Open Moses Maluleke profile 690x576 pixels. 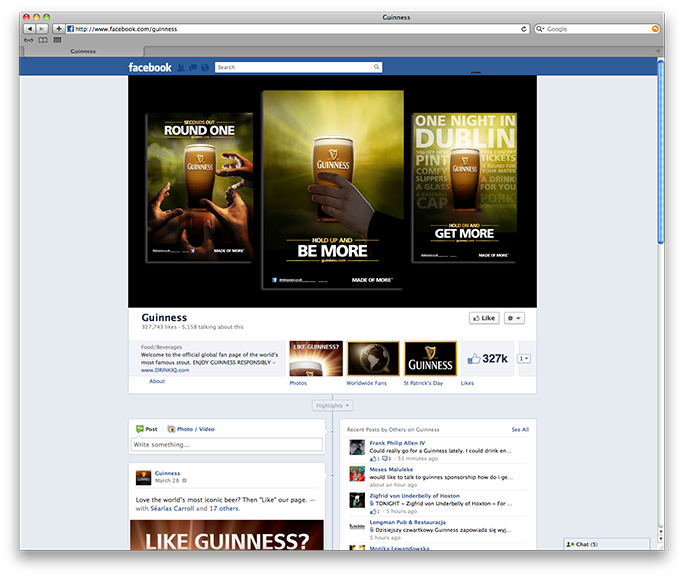point(391,470)
